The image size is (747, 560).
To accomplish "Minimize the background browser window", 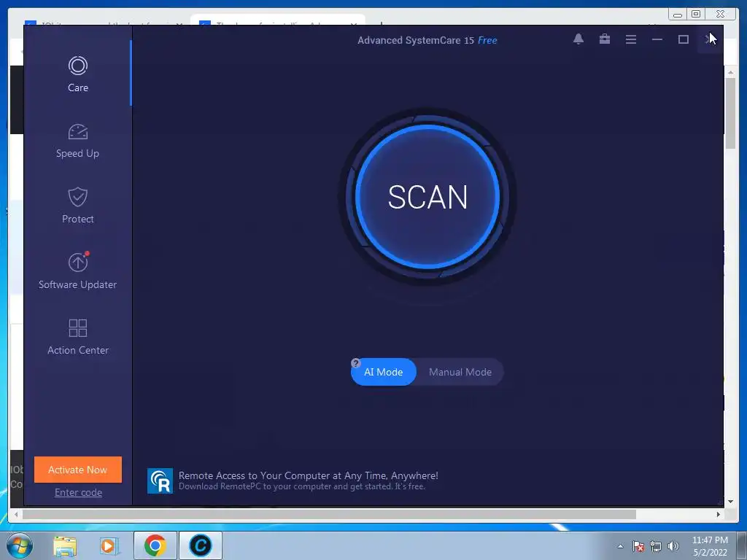I will [x=678, y=14].
